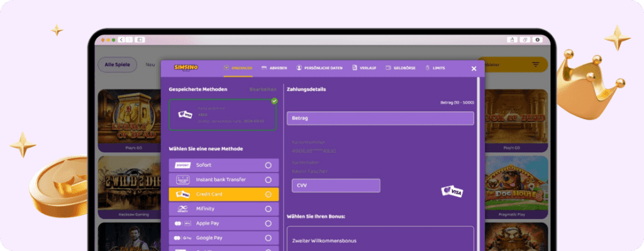Image resolution: width=644 pixels, height=251 pixels.
Task: Close the payment dialog with the X
Action: pos(474,69)
